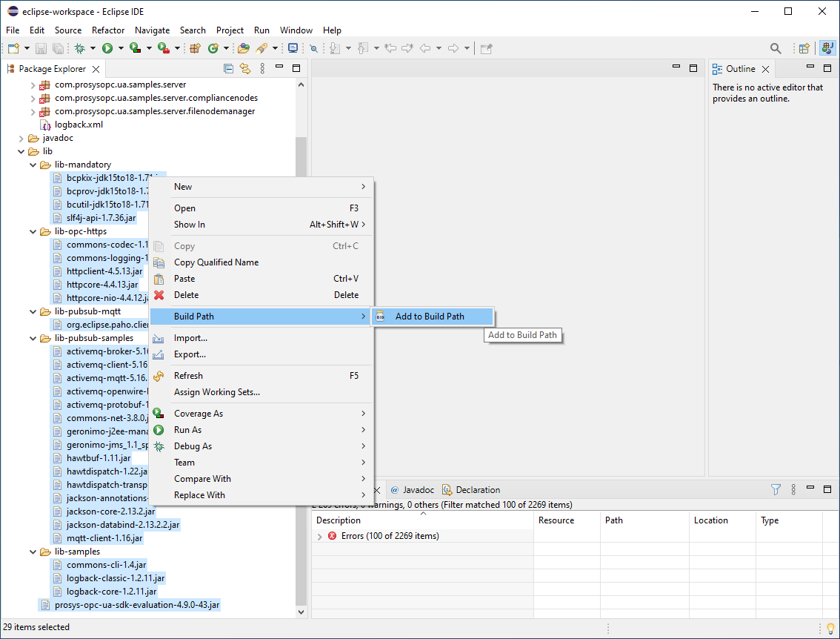
Task: Click the Open Perspective icon
Action: click(x=804, y=48)
